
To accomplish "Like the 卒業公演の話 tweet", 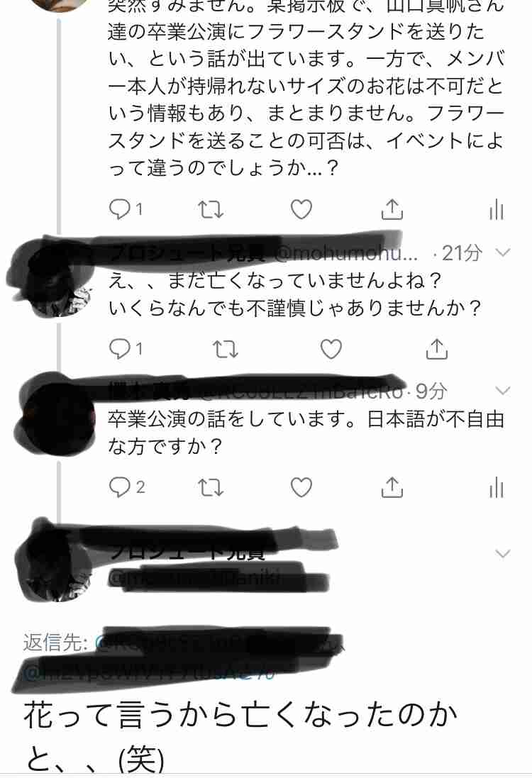I will click(301, 487).
